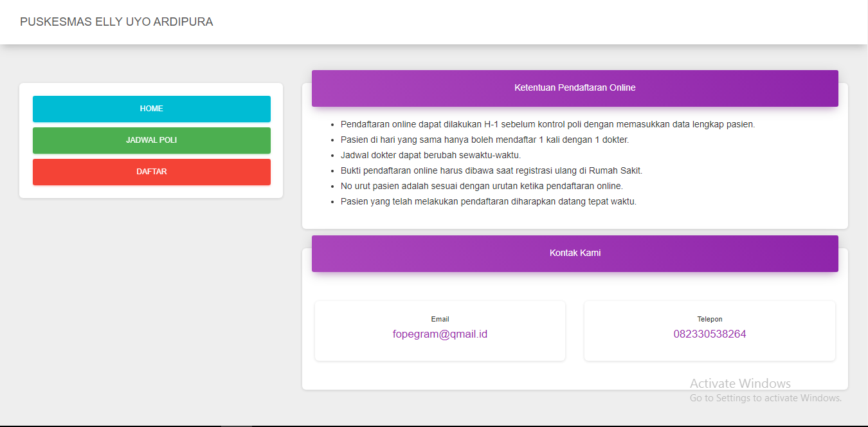
Task: Click the Bukti pendaftaran online rule text
Action: [491, 170]
